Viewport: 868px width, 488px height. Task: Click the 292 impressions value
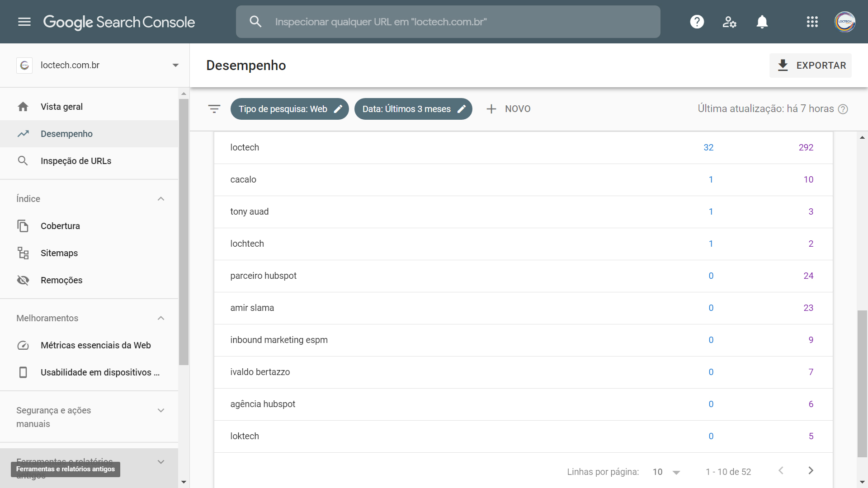[x=806, y=147]
